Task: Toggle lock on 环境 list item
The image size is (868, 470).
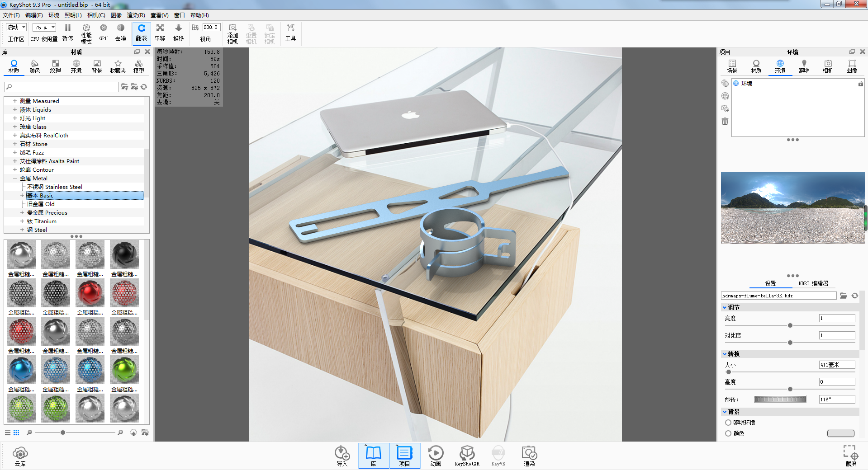Action: pyautogui.click(x=860, y=84)
